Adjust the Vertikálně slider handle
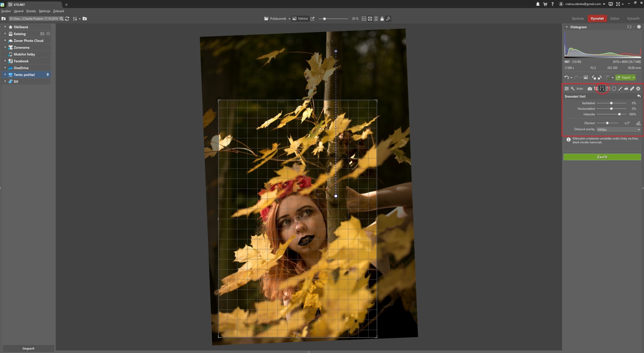 [611, 103]
